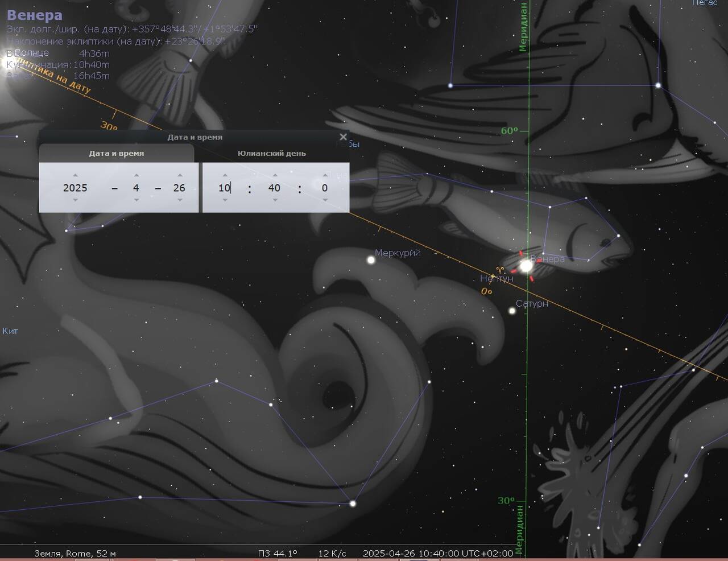Click the month field showing 4

[x=136, y=188]
